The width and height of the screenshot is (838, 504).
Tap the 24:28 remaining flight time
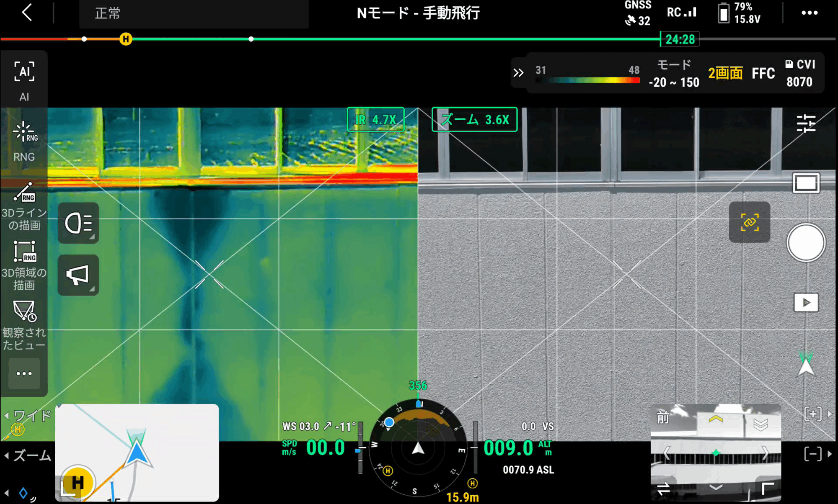click(680, 39)
